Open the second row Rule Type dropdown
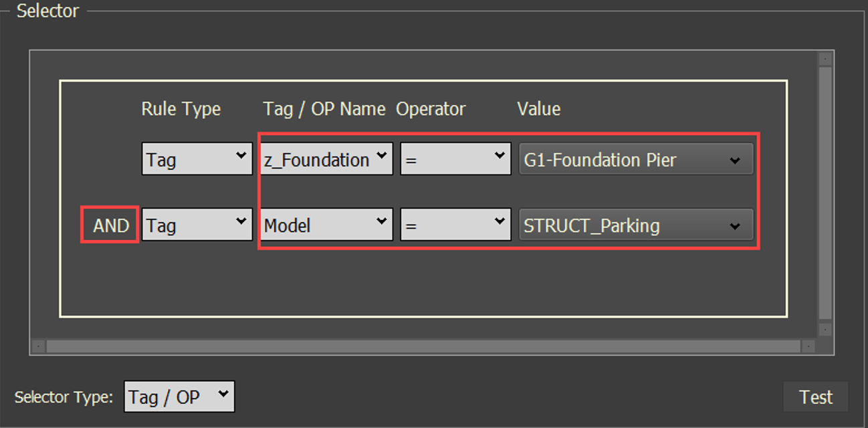Image resolution: width=868 pixels, height=428 pixels. click(x=197, y=225)
